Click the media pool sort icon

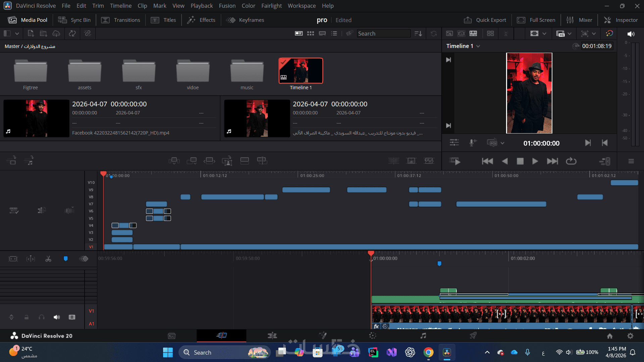click(x=418, y=34)
